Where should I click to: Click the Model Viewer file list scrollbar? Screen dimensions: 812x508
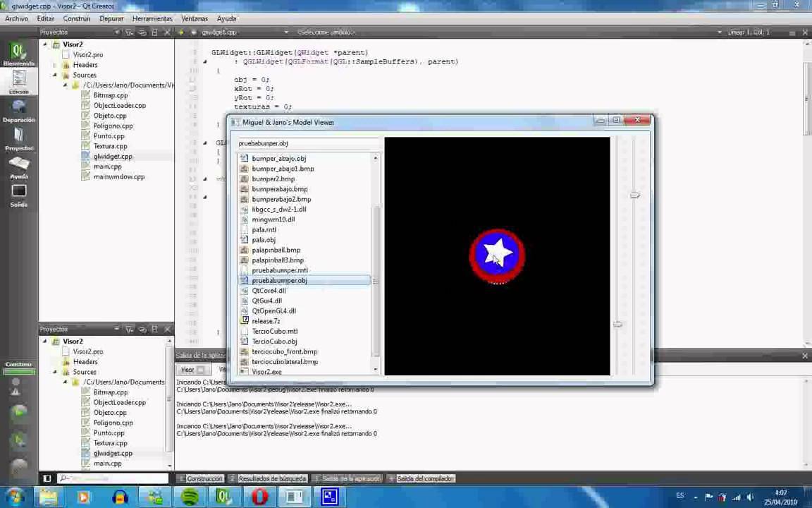tap(376, 281)
